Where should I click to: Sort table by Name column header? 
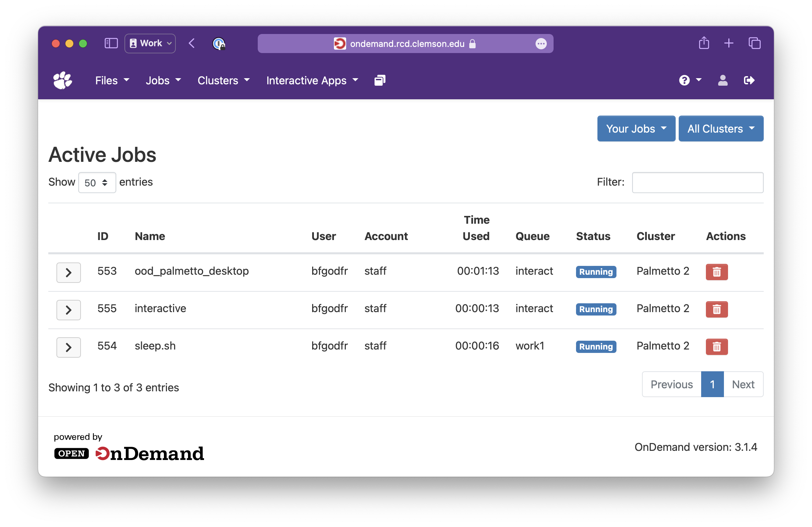150,236
